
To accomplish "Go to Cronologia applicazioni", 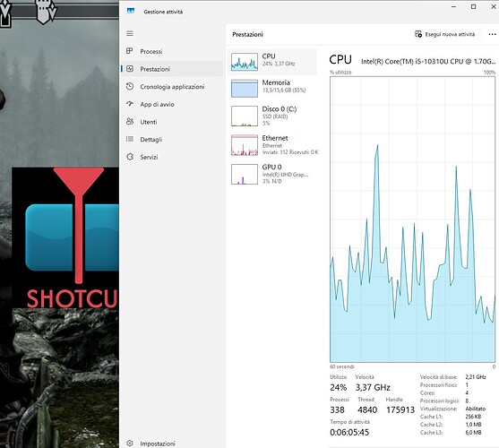I will [172, 87].
